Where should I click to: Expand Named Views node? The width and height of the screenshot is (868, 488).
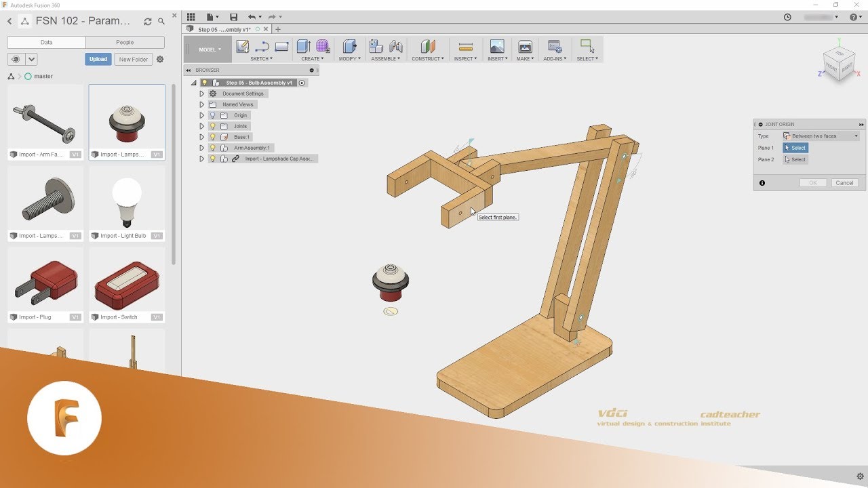[201, 104]
